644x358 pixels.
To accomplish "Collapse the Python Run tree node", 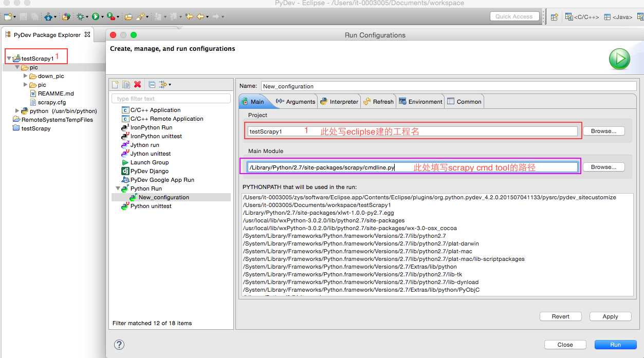I will [118, 189].
